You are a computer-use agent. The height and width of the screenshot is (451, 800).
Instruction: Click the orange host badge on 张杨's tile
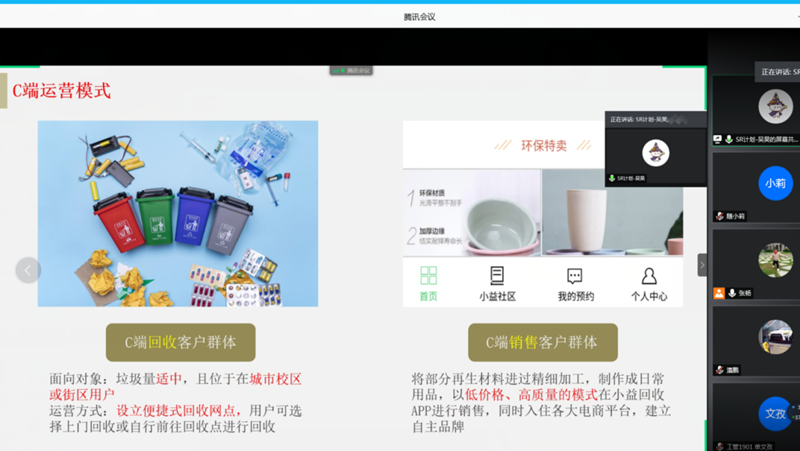(x=718, y=293)
